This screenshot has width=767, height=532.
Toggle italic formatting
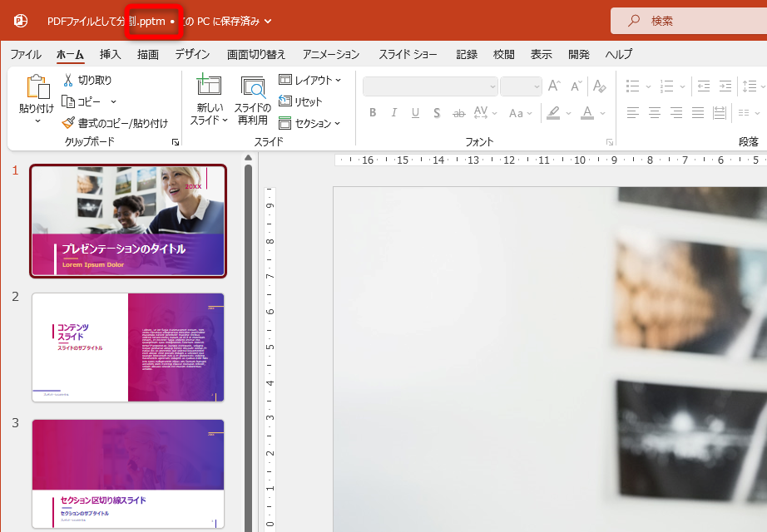coord(393,113)
